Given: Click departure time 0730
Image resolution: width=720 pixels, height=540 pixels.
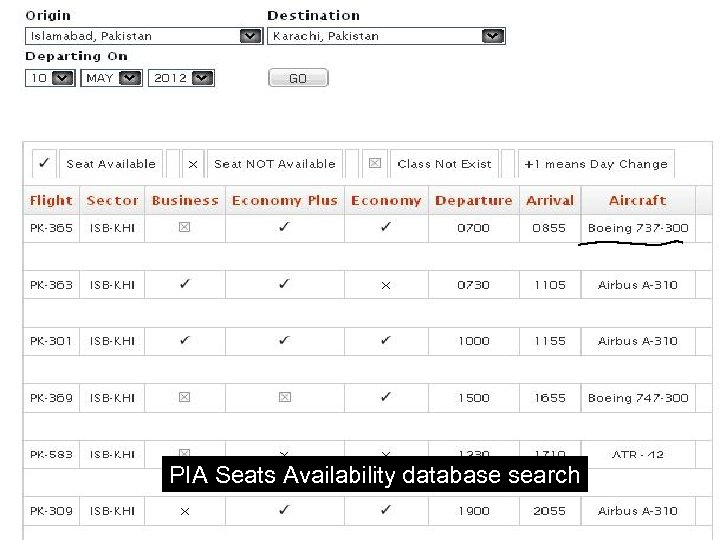Looking at the screenshot, I should (473, 285).
